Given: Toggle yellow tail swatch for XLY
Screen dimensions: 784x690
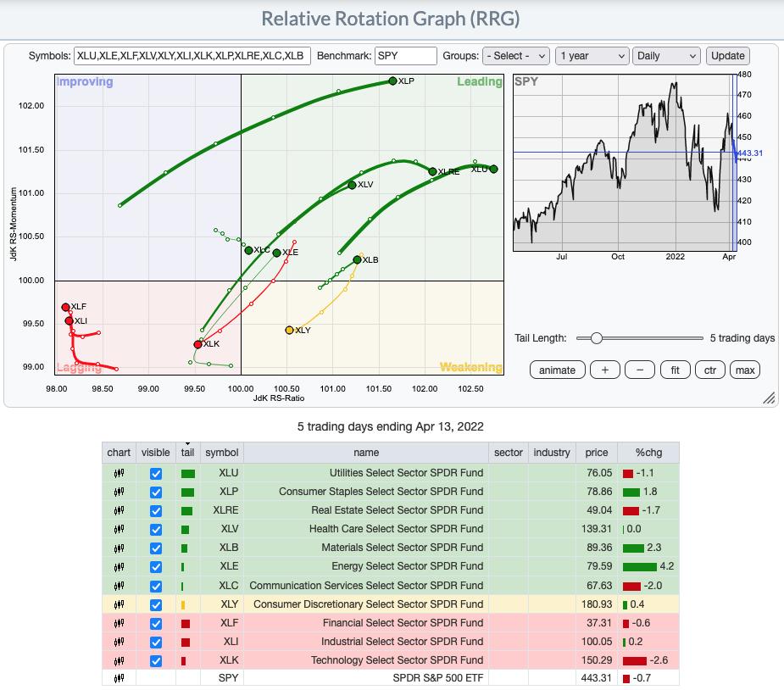Looking at the screenshot, I should click(183, 605).
